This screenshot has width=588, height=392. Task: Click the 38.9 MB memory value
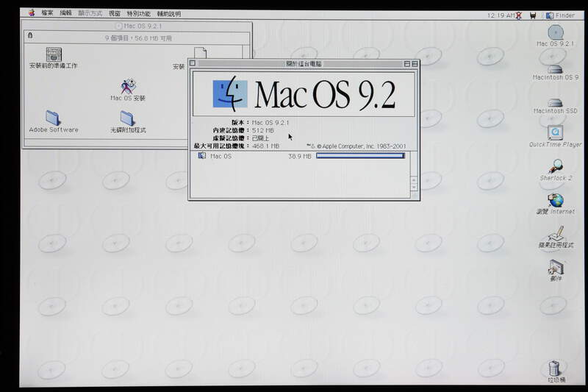[300, 156]
